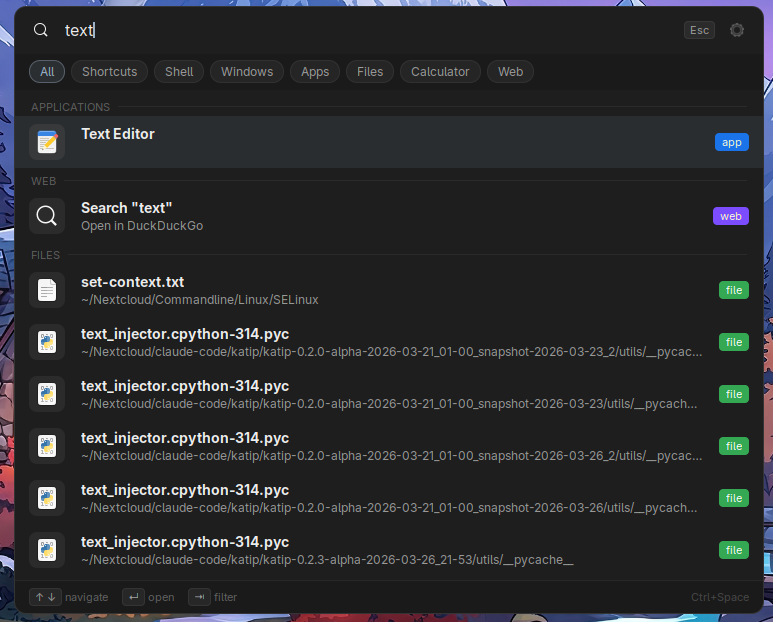The height and width of the screenshot is (622, 773).
Task: Click Python icon of the snapshot-2026-03-23_2 text_injector file
Action: [47, 342]
